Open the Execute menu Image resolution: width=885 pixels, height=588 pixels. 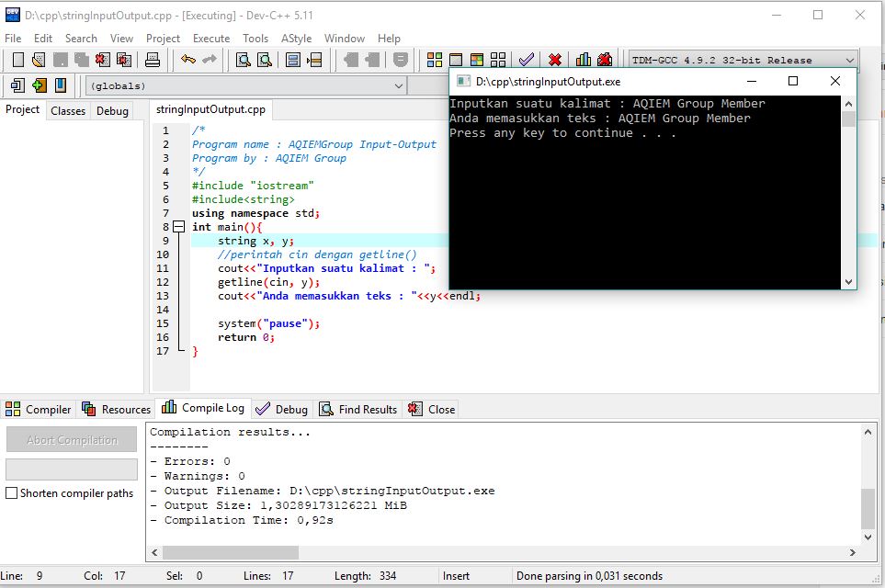[x=211, y=39]
